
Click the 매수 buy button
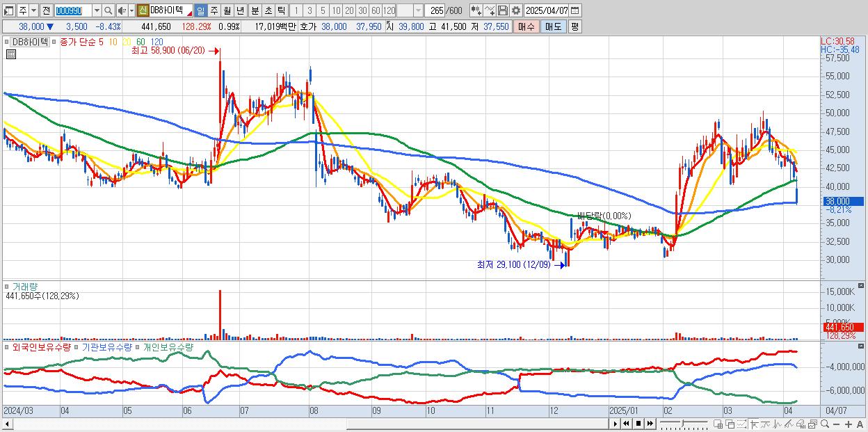click(527, 26)
